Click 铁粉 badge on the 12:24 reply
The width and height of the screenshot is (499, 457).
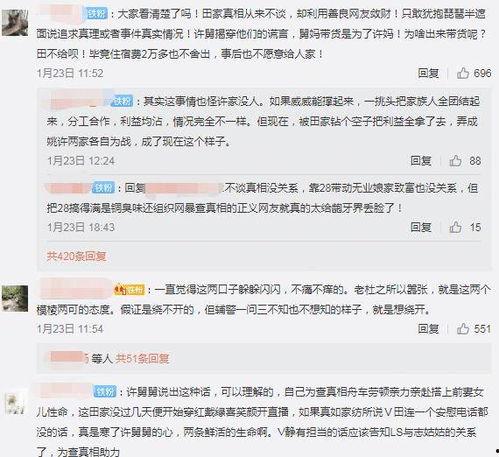(122, 101)
